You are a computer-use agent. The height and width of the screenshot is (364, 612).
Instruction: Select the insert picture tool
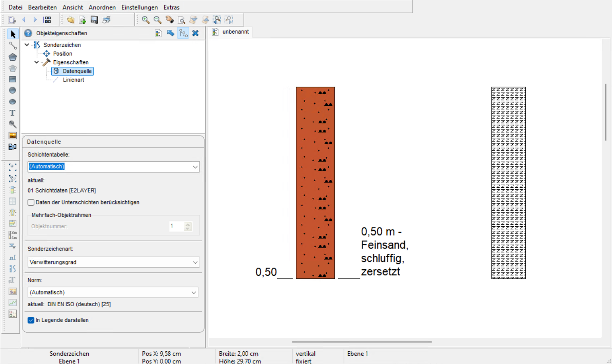tap(13, 135)
